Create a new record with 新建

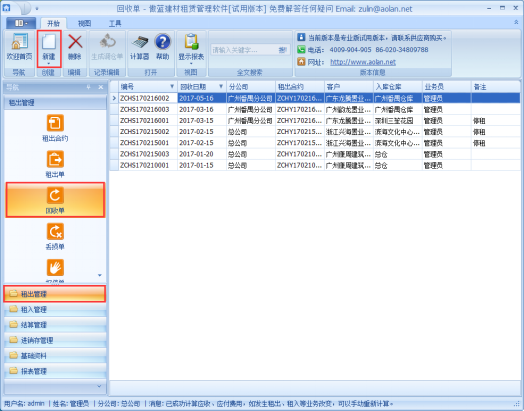49,48
